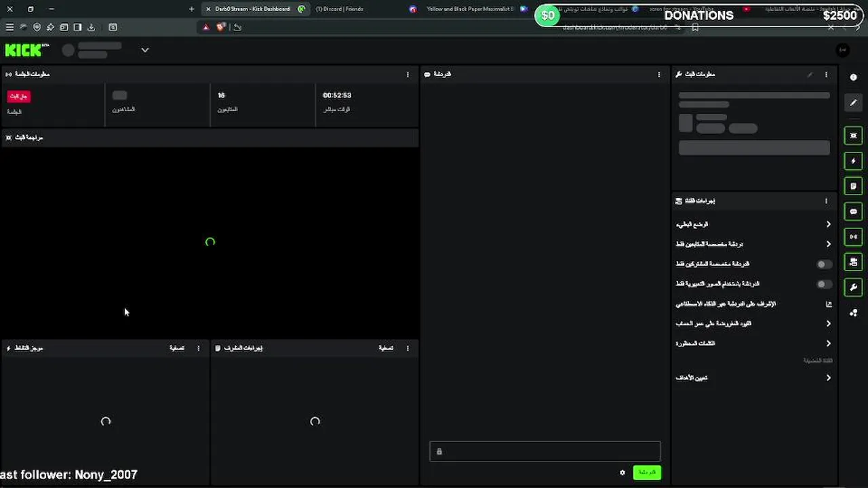Open moderator actions panel three-dot menu
The height and width of the screenshot is (488, 868).
pos(408,348)
